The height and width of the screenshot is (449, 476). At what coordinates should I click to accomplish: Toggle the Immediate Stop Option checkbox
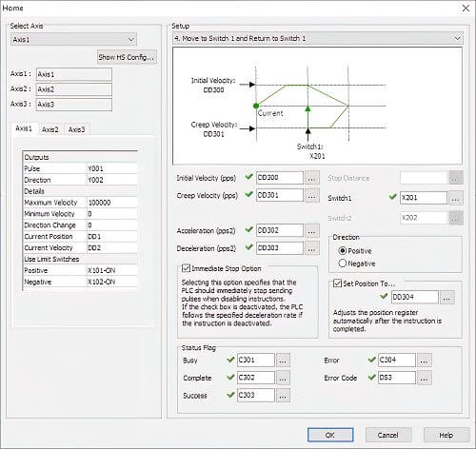point(186,268)
